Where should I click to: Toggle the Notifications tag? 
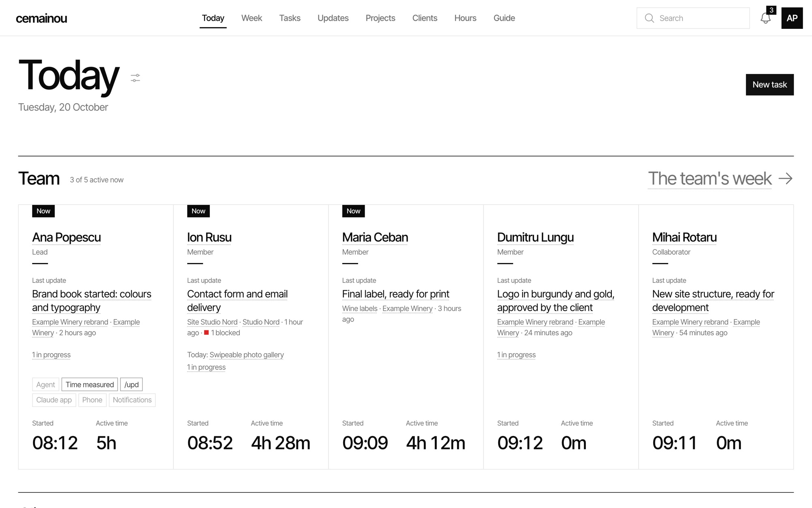(x=132, y=400)
